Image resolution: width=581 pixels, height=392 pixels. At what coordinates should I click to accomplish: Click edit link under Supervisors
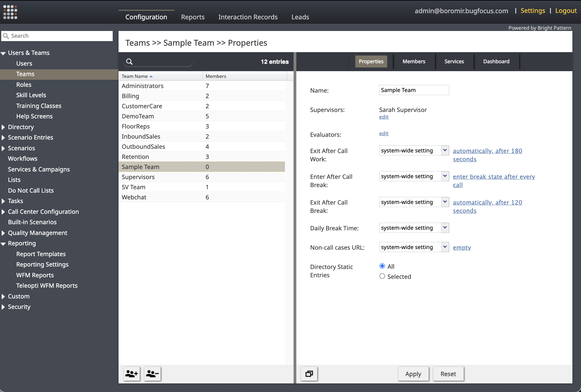pos(384,117)
